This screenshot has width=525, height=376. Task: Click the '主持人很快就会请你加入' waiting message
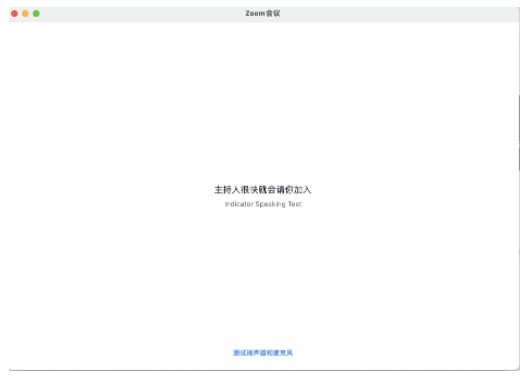(263, 190)
